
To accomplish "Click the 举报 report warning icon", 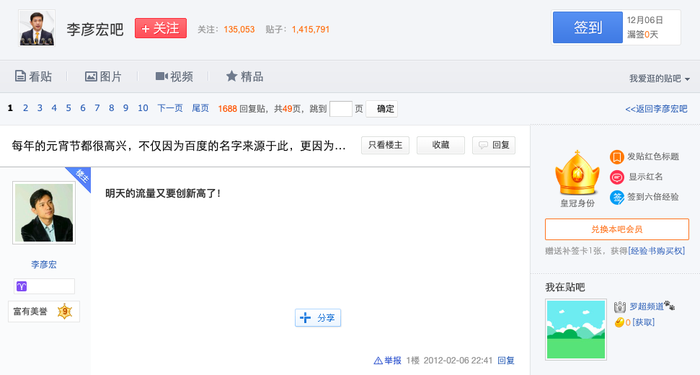I will point(378,361).
